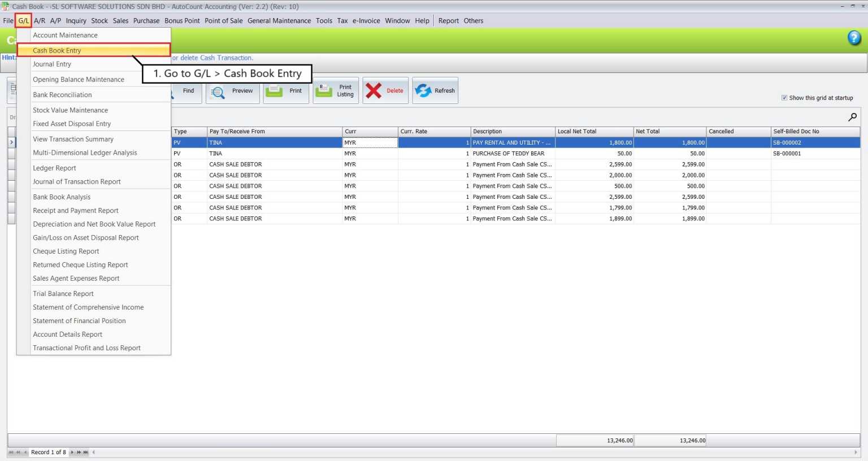
Task: Click the Find button
Action: [x=186, y=90]
